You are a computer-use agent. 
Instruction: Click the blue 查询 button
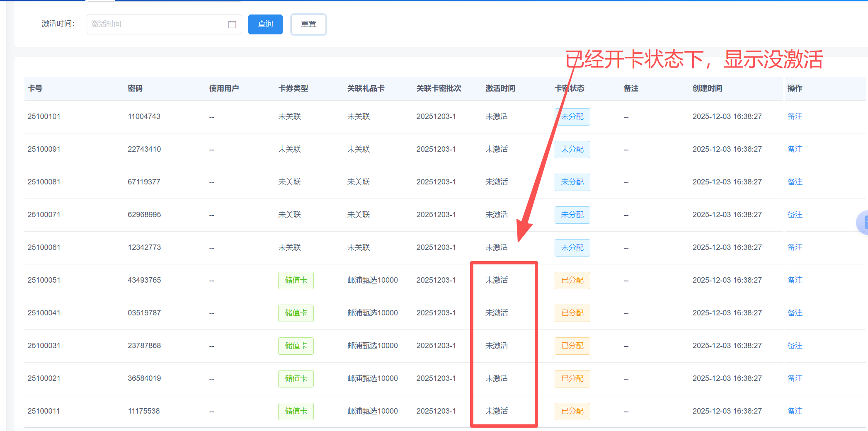(265, 24)
